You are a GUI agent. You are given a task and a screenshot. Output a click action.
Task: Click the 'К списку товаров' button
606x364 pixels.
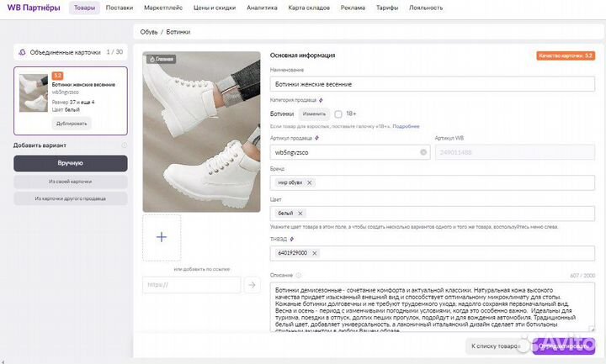coord(497,346)
